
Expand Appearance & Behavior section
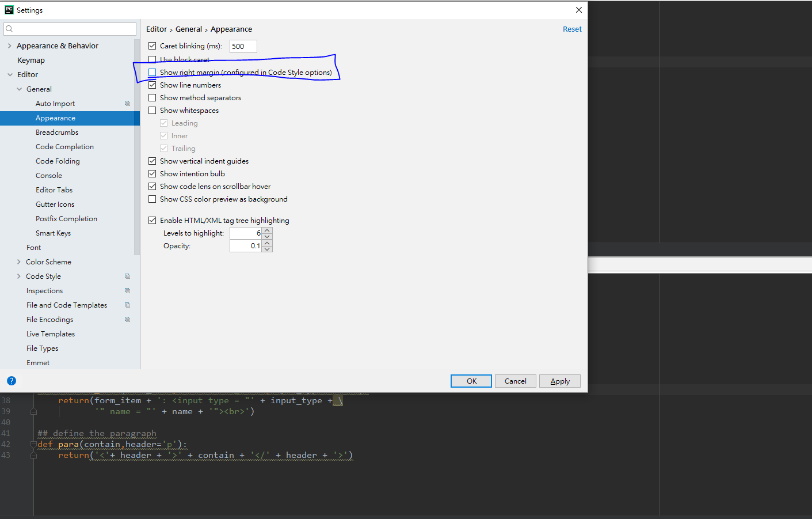(10, 46)
